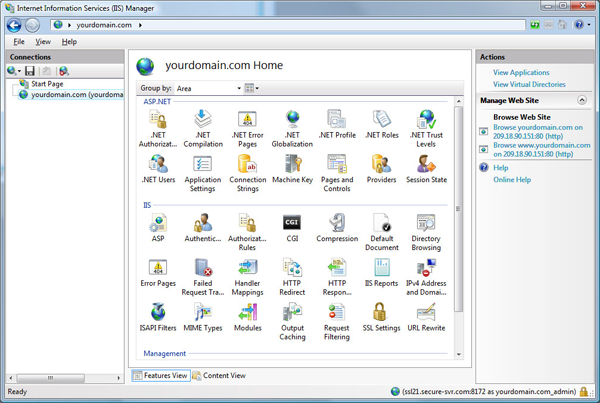
Task: Click the View Virtual Directories link
Action: 531,85
